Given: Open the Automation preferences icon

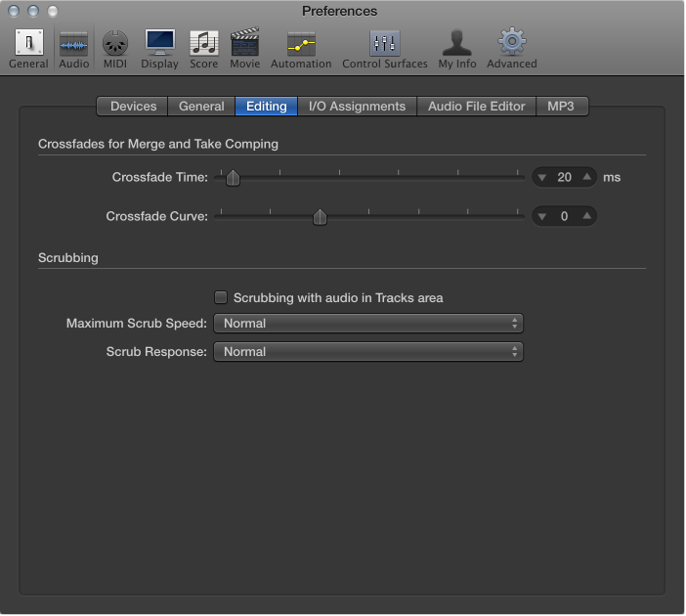Looking at the screenshot, I should (x=301, y=44).
